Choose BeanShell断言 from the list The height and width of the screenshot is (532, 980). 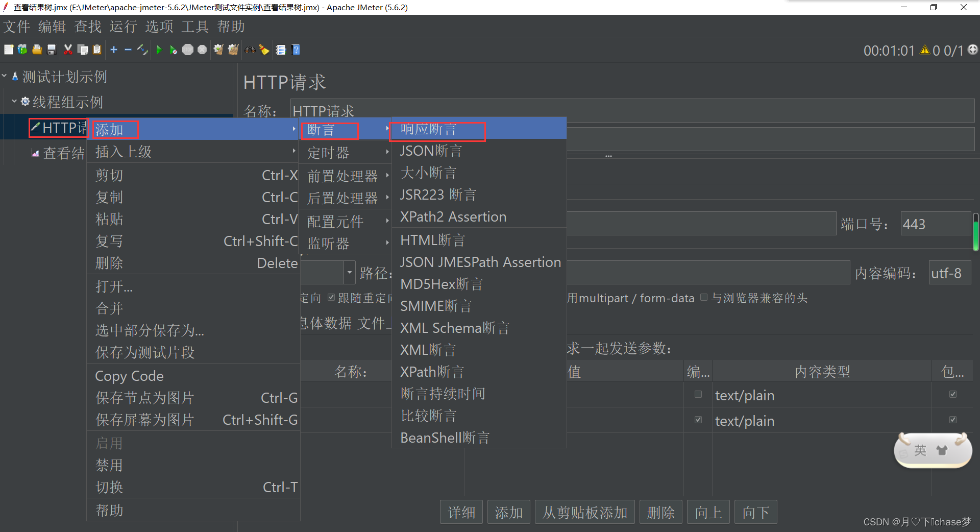pos(479,438)
